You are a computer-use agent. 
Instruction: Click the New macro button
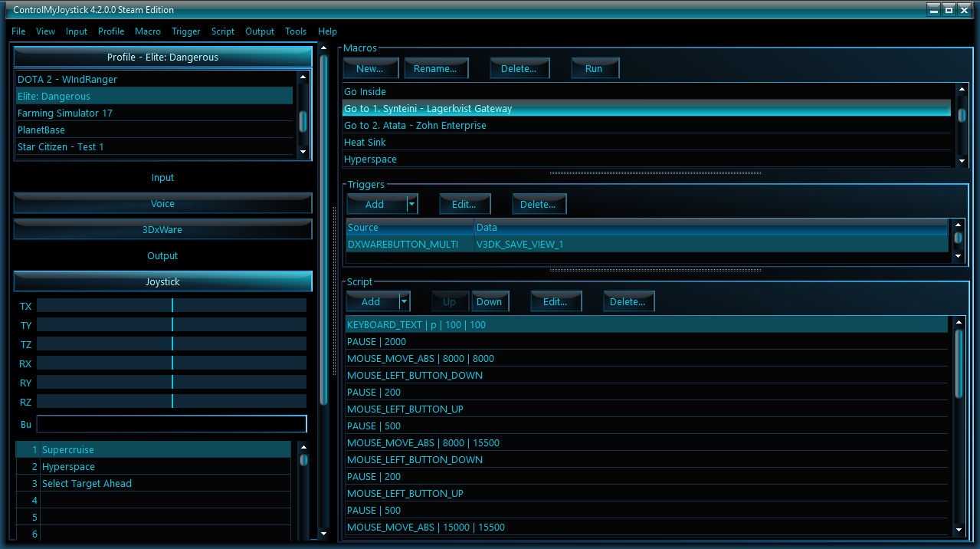point(369,68)
